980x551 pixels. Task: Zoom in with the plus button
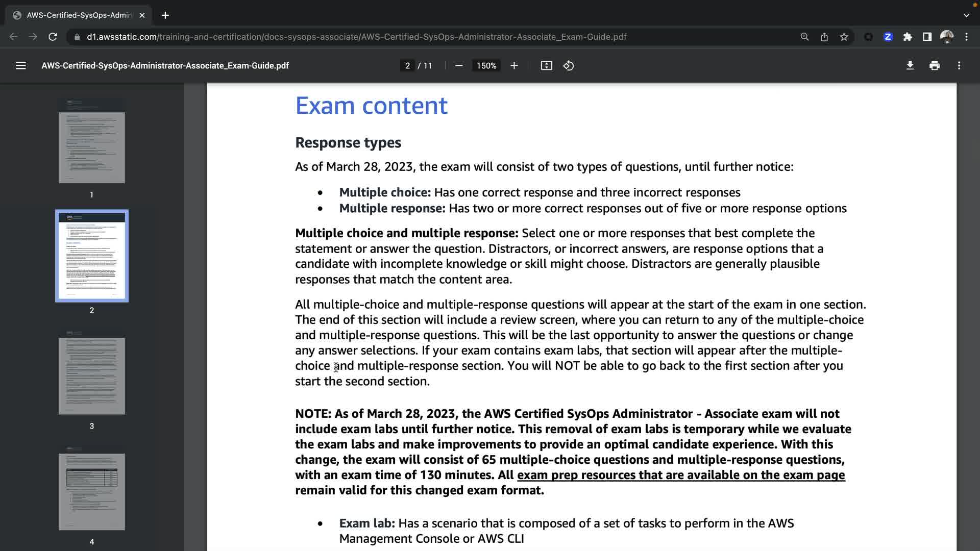514,65
